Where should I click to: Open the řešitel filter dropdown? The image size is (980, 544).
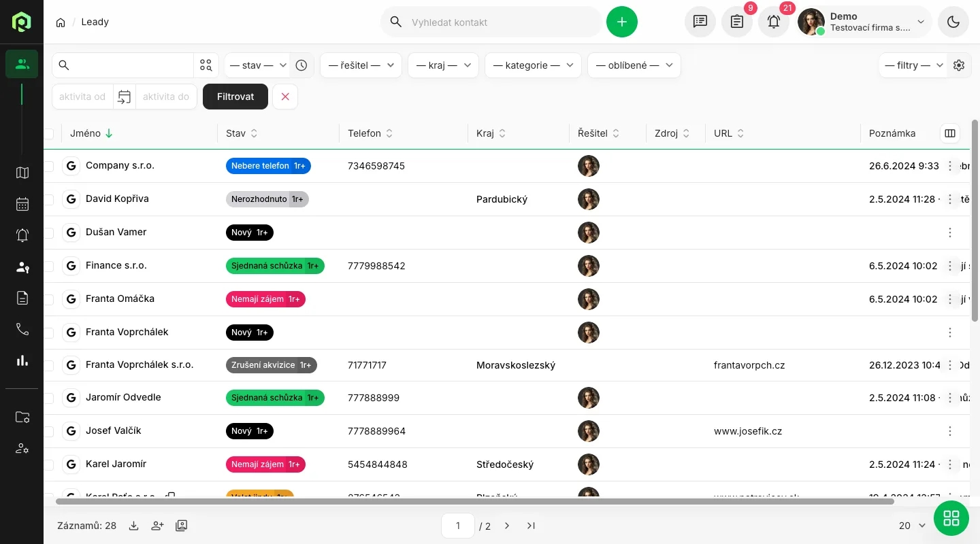tap(361, 65)
